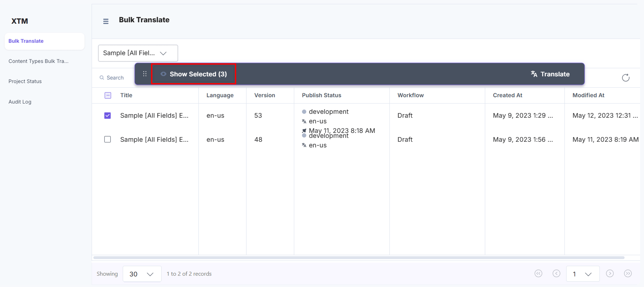Viewport: 644px width, 287px height.
Task: Click the Search input field
Action: (115, 78)
